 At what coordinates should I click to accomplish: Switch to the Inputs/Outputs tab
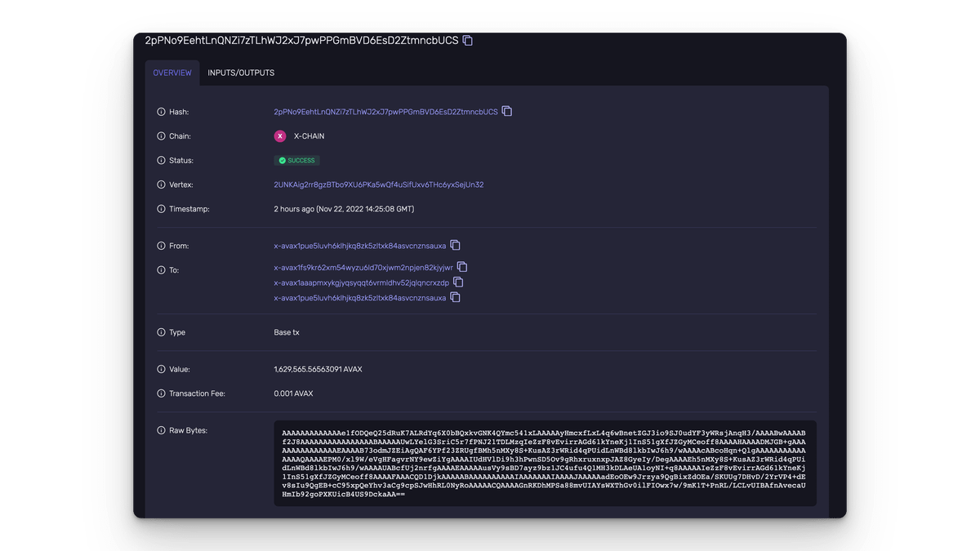tap(241, 73)
